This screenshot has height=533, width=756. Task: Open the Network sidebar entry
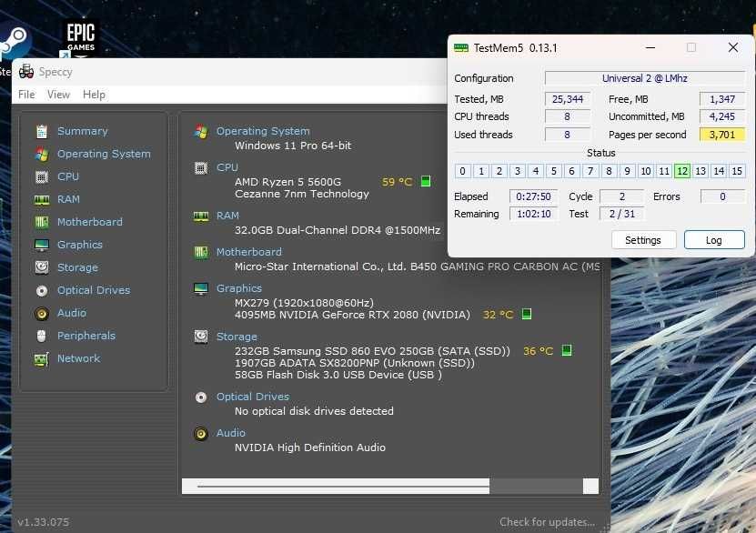point(79,358)
